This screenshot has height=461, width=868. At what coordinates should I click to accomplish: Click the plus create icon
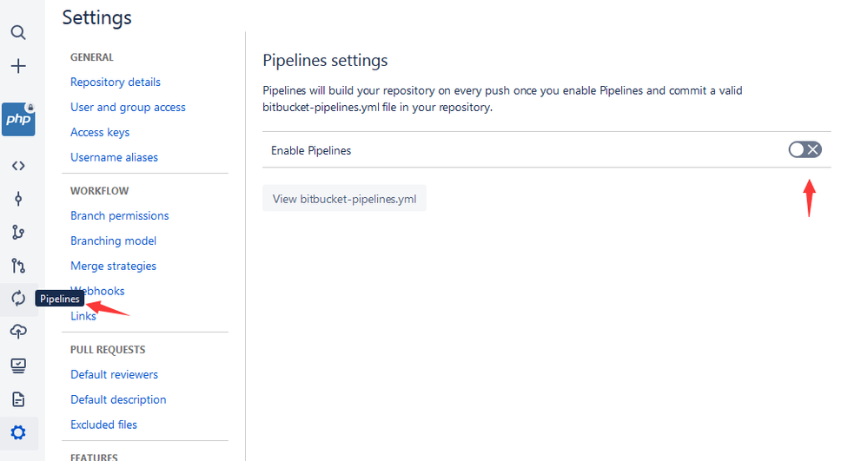coord(18,66)
